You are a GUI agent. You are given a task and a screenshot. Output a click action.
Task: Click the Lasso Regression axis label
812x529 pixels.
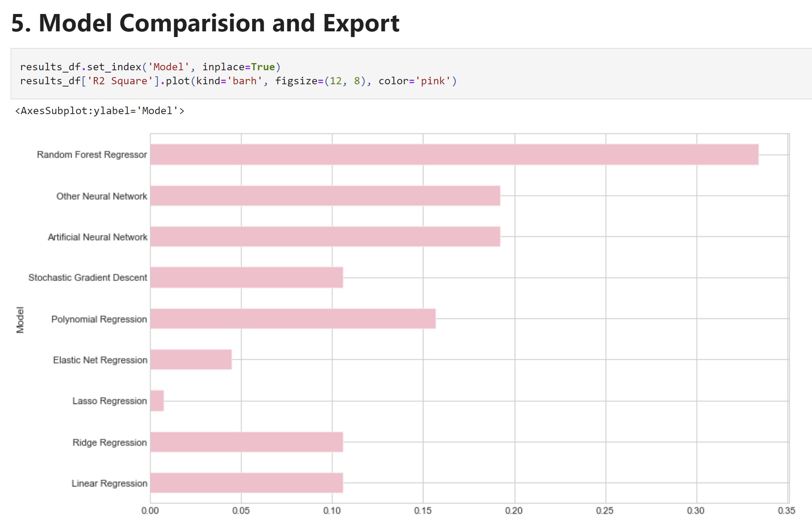tap(110, 401)
